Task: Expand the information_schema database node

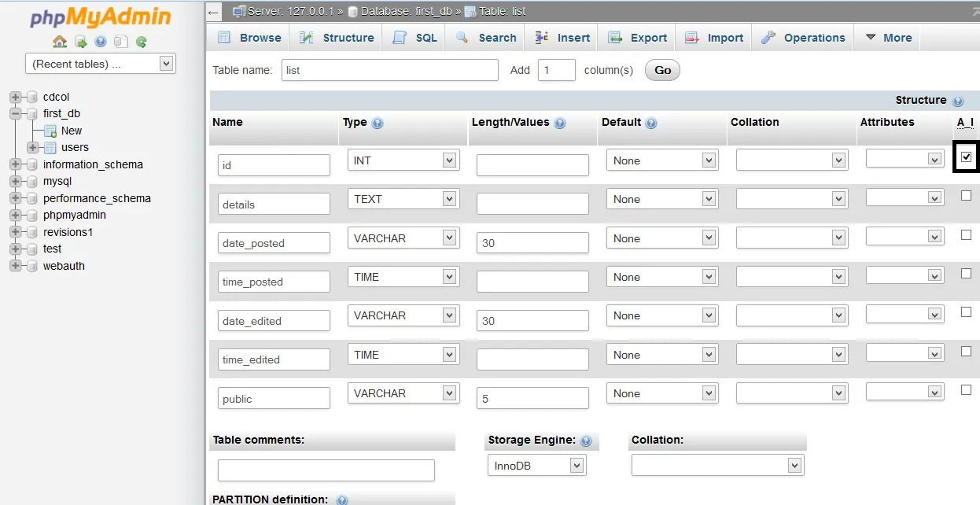Action: (15, 164)
